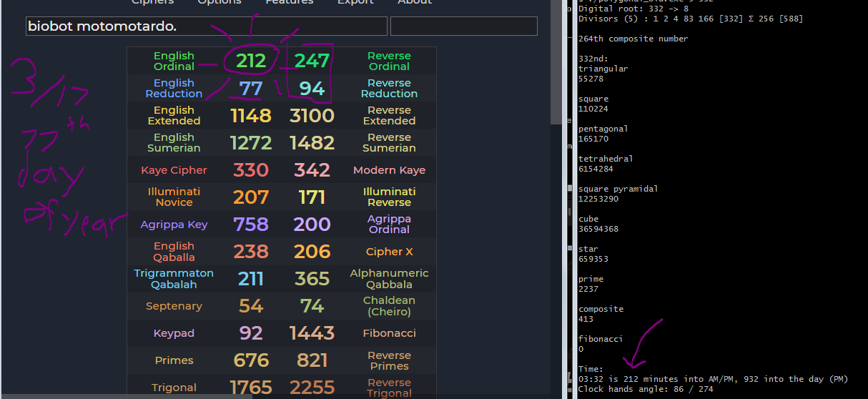The image size is (868, 399).
Task: Click the Agrippa Ordinal cipher name
Action: click(x=389, y=224)
